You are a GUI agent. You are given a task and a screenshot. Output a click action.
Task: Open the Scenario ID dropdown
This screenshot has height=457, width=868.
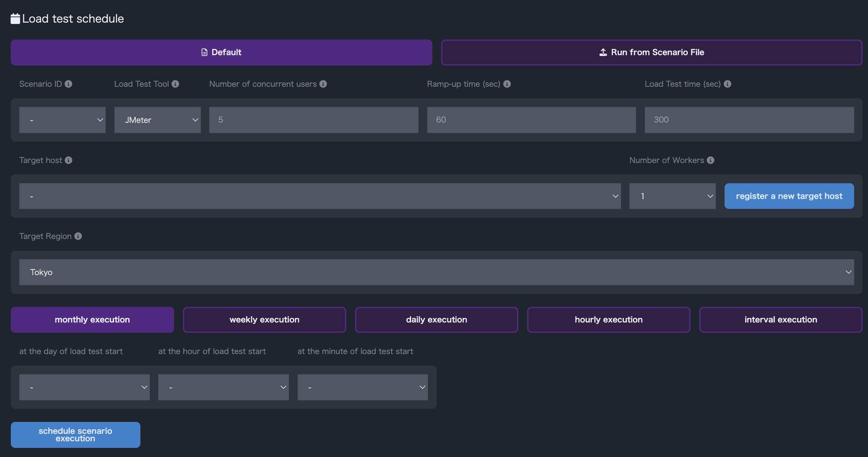click(x=62, y=120)
